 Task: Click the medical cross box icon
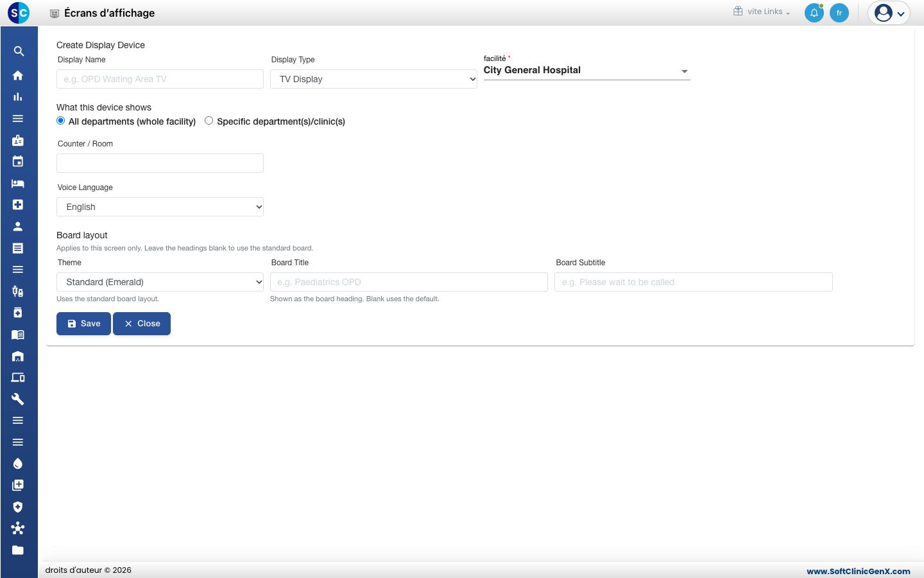pyautogui.click(x=18, y=204)
